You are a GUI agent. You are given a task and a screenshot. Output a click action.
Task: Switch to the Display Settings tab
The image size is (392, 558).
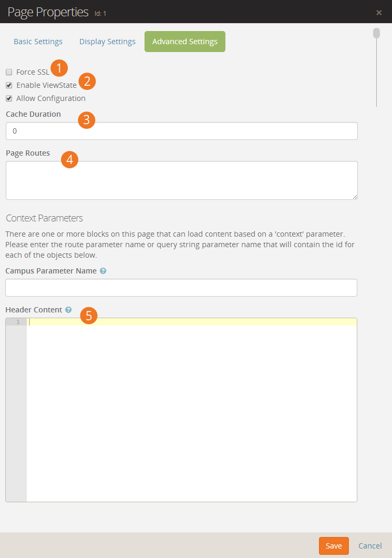[x=107, y=42]
